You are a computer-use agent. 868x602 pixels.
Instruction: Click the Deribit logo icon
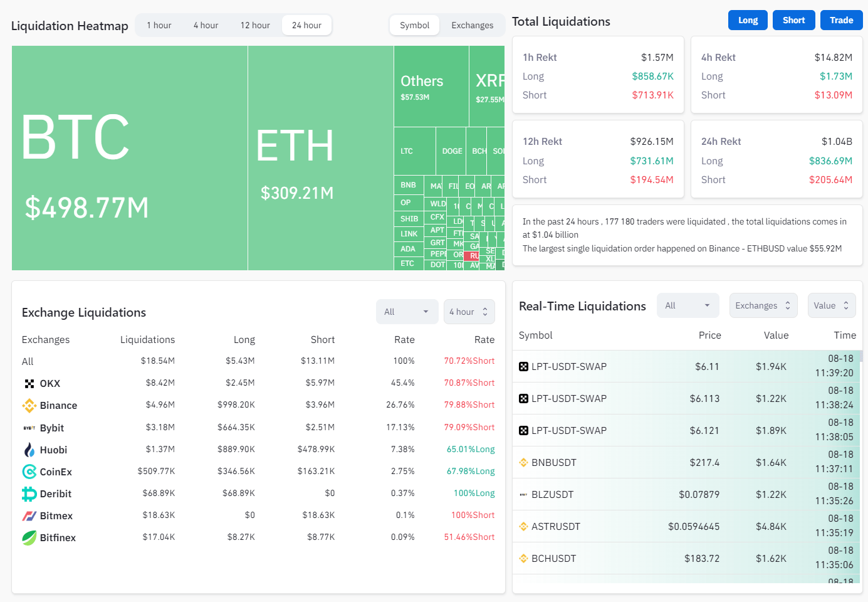click(29, 494)
